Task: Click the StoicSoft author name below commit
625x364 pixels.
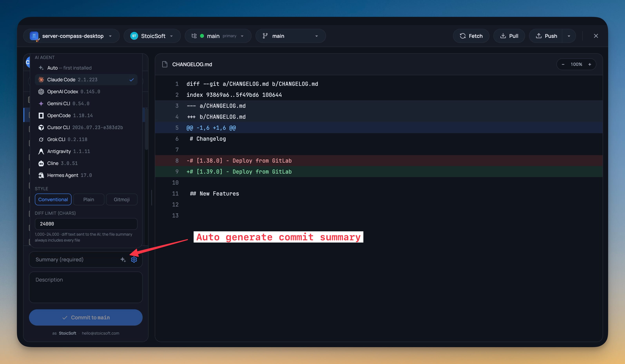Action: 67,333
